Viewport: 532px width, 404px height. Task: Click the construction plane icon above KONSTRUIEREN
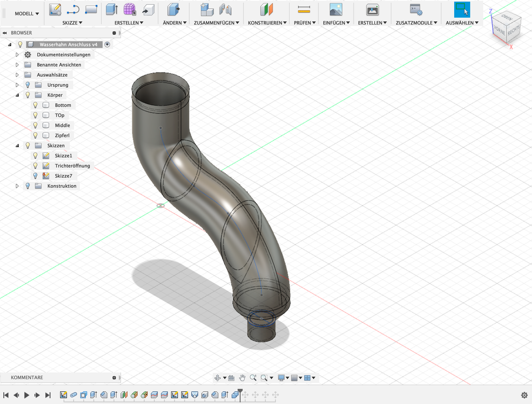tap(267, 10)
